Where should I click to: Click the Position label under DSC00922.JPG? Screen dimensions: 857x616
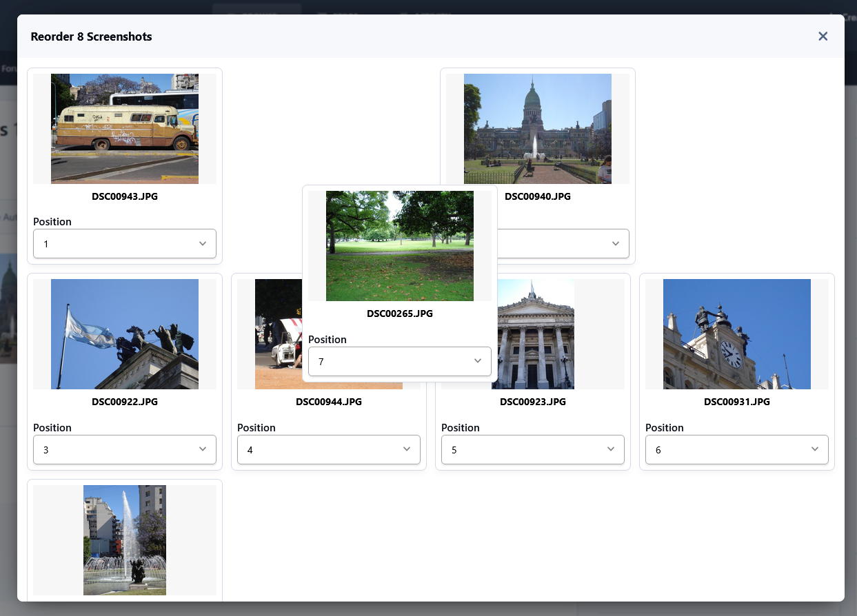tap(52, 428)
